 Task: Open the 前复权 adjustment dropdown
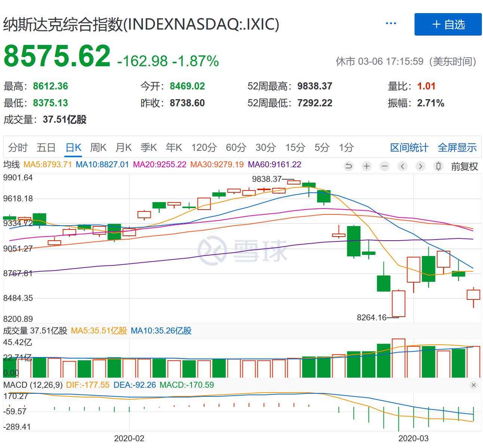coord(464,167)
